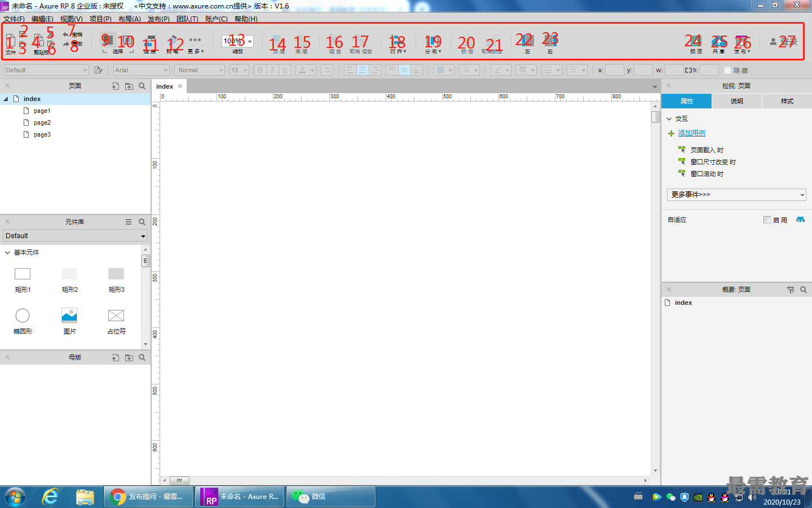Search in the Masters (母版) panel

[x=142, y=357]
